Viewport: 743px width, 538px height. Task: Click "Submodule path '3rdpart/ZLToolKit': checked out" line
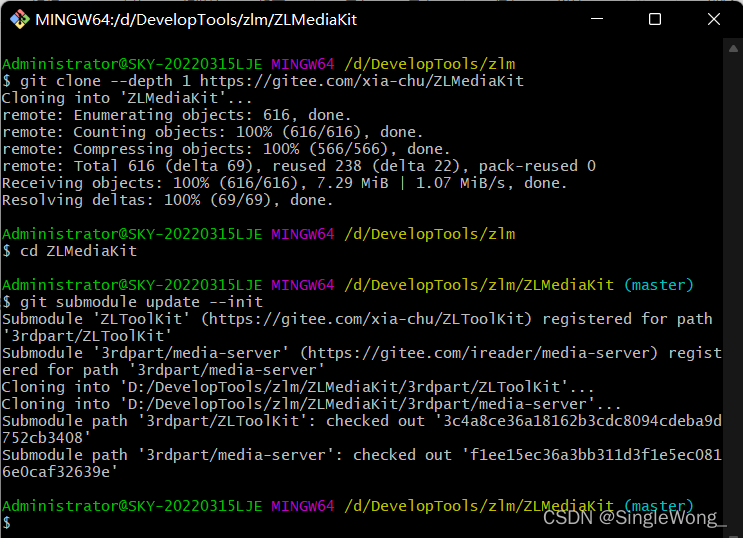(x=362, y=421)
